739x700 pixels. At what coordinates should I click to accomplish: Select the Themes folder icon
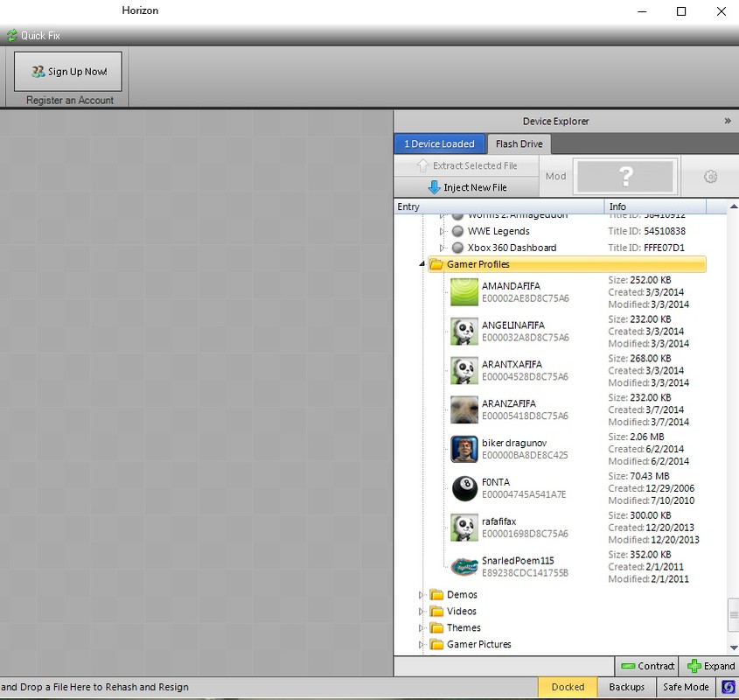(x=436, y=628)
